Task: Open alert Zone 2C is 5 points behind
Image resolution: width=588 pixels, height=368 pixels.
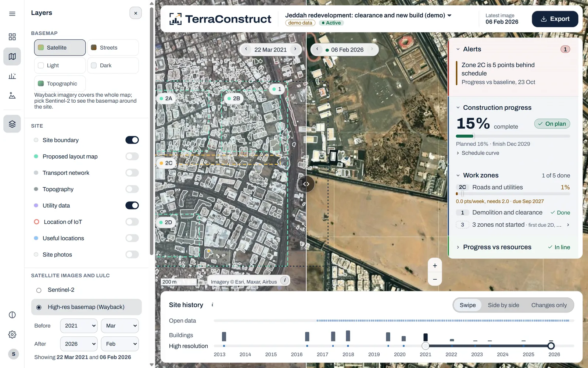Action: (x=514, y=73)
